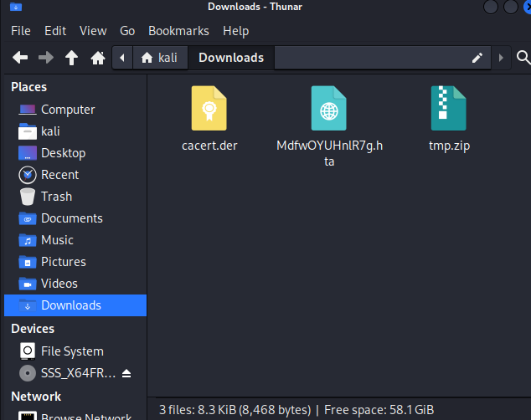The image size is (531, 420).
Task: Open the kali home folder in the sidebar
Action: coord(75,131)
